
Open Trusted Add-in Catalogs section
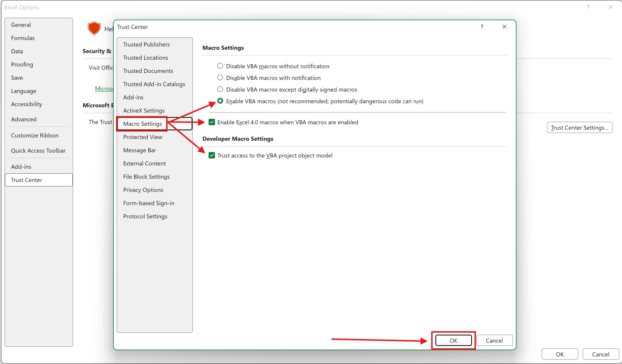pos(155,84)
